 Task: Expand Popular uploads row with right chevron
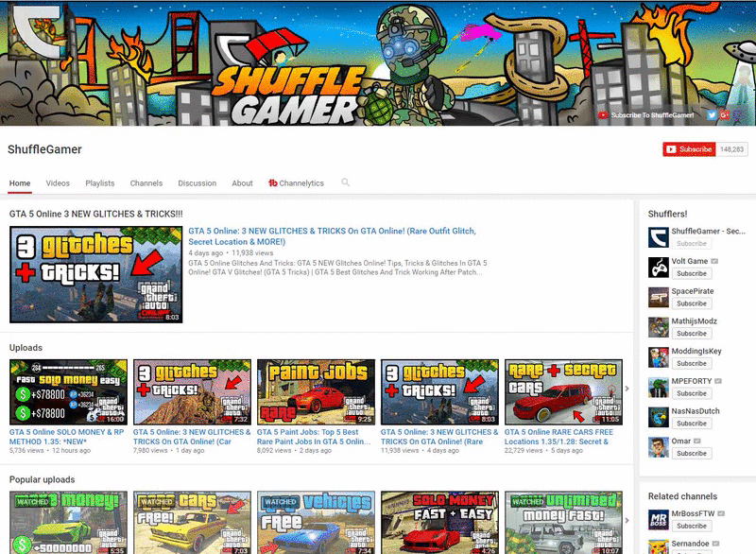point(627,520)
